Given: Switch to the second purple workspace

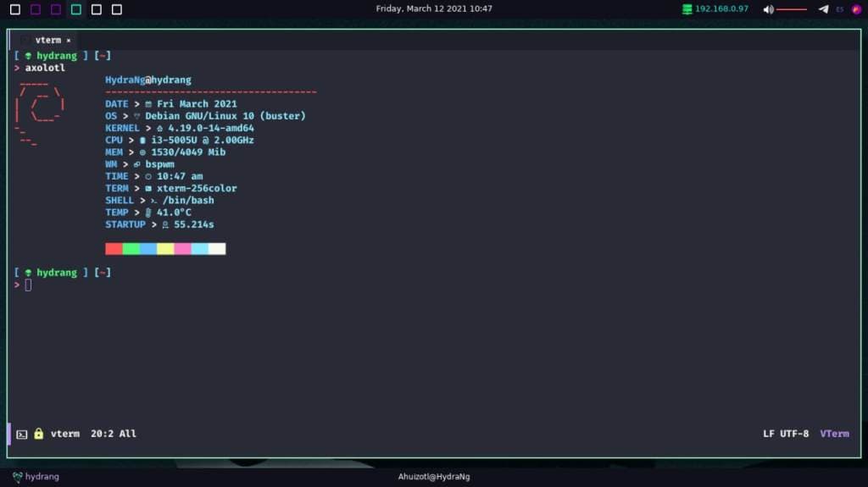Looking at the screenshot, I should point(56,9).
